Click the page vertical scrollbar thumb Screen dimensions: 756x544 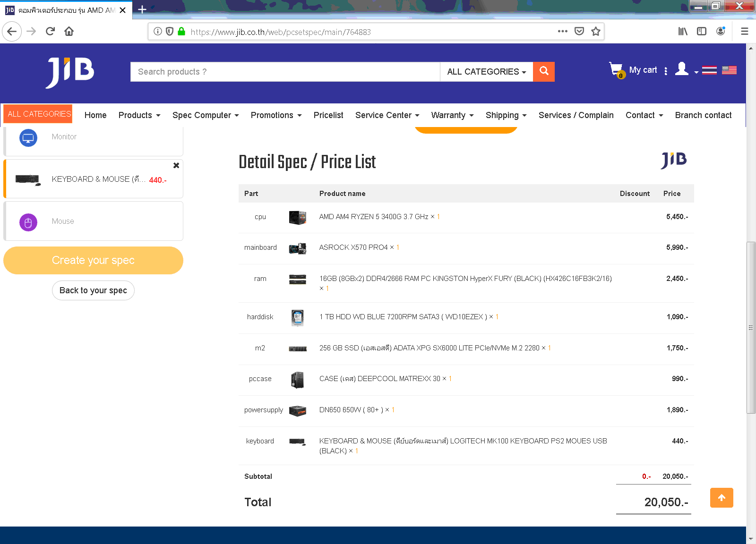751,327
